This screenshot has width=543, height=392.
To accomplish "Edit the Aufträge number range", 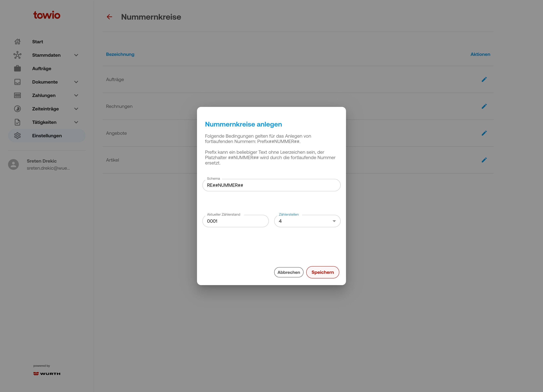I will click(x=484, y=80).
